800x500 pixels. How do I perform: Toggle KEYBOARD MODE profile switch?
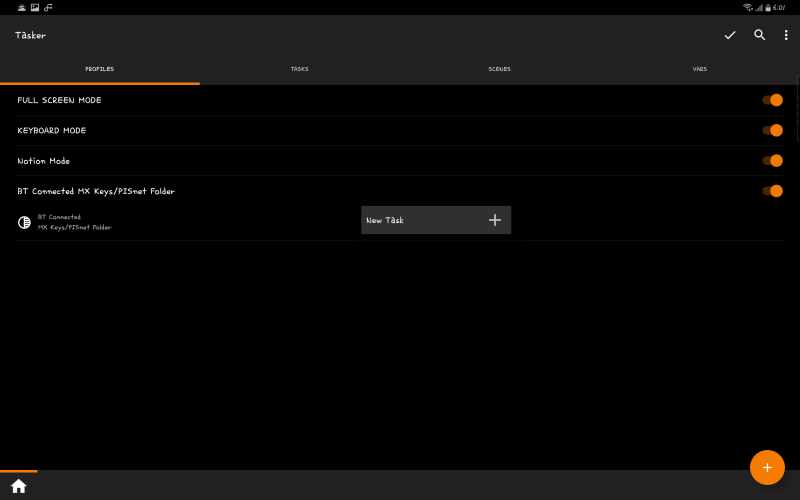tap(772, 131)
